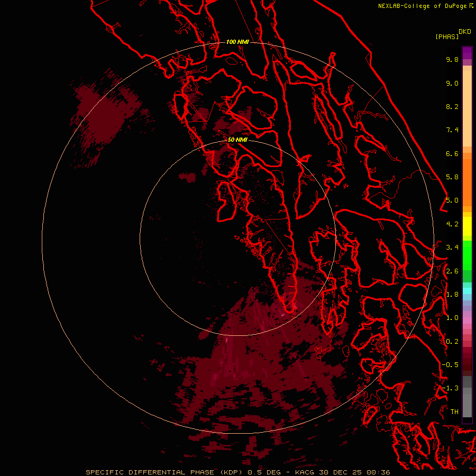Click the cyan segment of the color bar
Viewport: 476px width, 476px height.
(x=467, y=290)
